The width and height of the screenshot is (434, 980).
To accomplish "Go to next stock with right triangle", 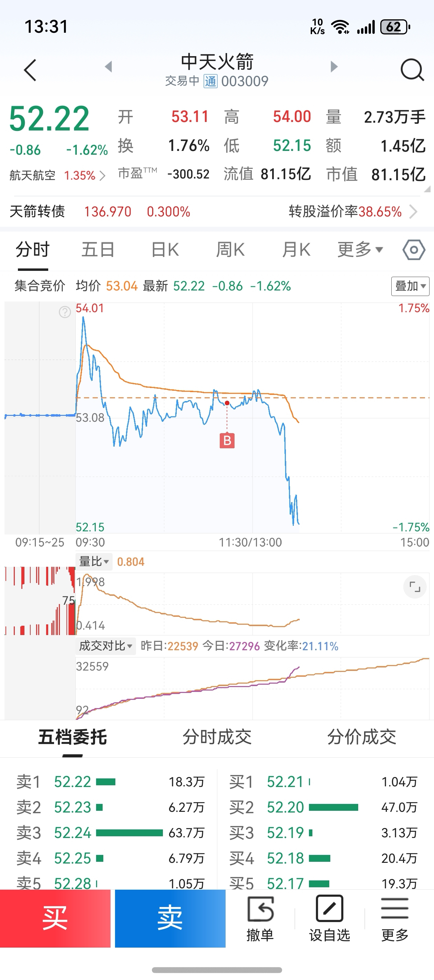I will (x=333, y=67).
